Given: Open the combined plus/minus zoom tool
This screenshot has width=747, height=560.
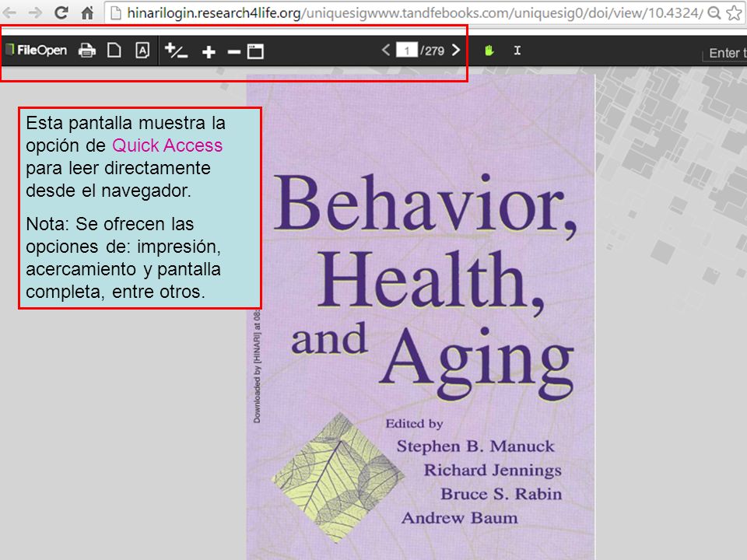Looking at the screenshot, I should click(x=176, y=51).
